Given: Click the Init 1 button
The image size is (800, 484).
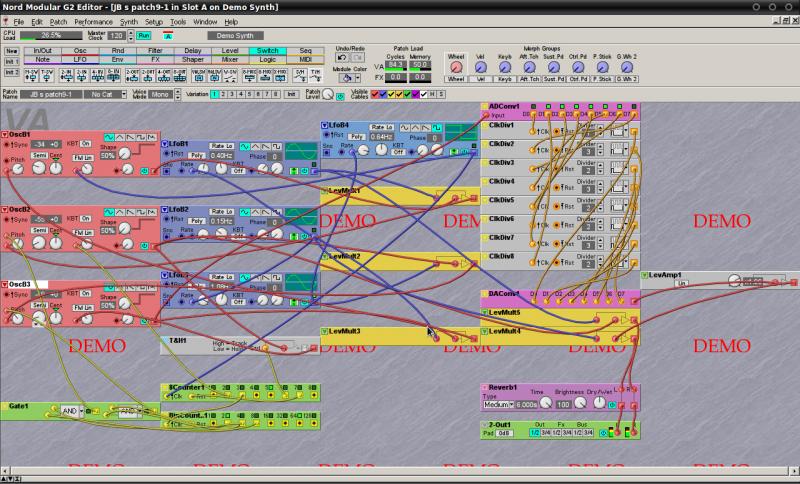Looking at the screenshot, I should [x=12, y=62].
